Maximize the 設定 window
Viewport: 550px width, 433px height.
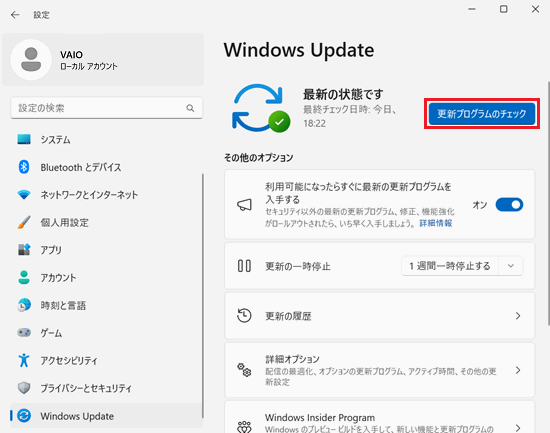tap(503, 9)
